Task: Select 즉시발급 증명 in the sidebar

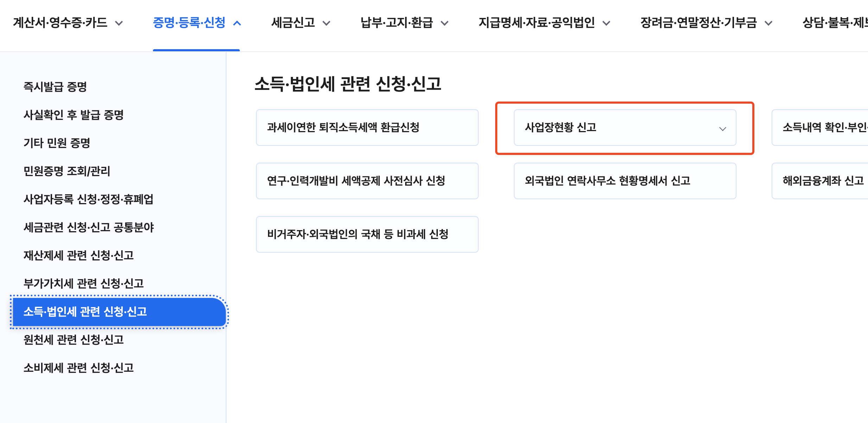Action: click(55, 87)
